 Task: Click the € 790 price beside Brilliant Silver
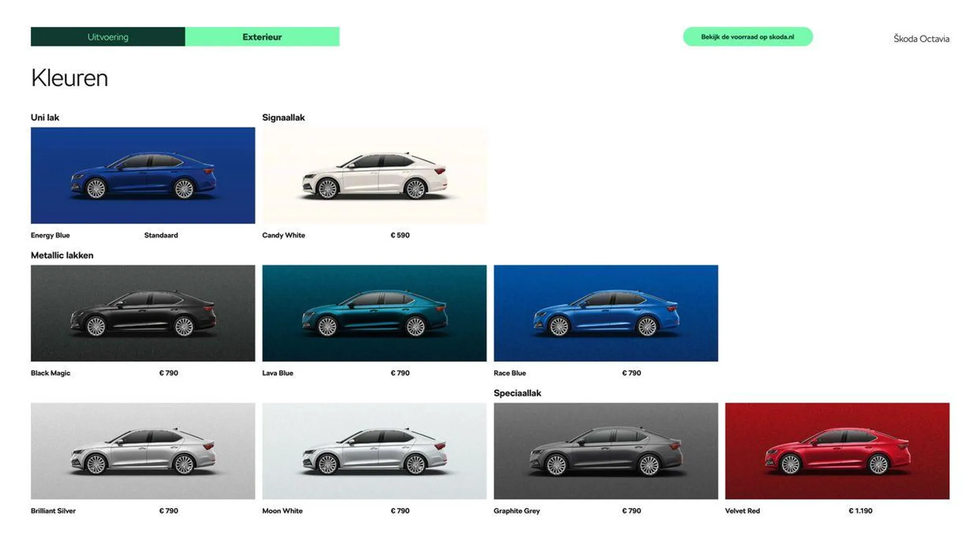point(168,511)
